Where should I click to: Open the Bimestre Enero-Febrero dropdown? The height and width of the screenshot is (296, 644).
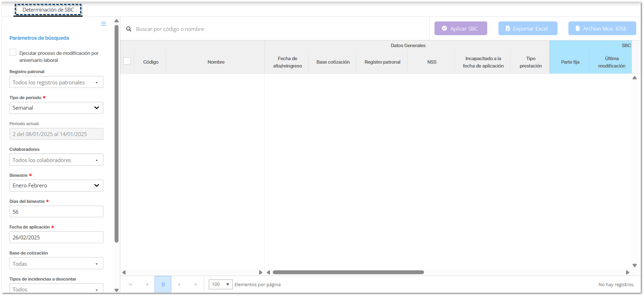[x=56, y=186]
